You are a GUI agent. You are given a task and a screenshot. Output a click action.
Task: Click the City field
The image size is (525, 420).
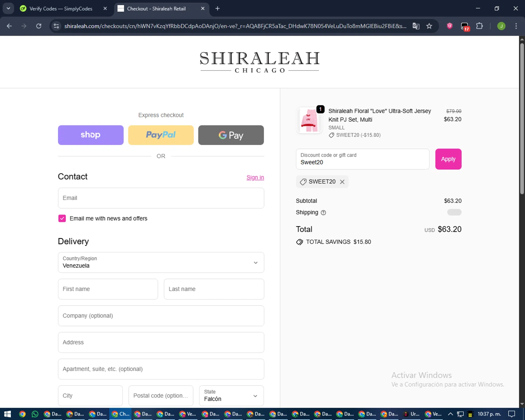[x=90, y=395]
